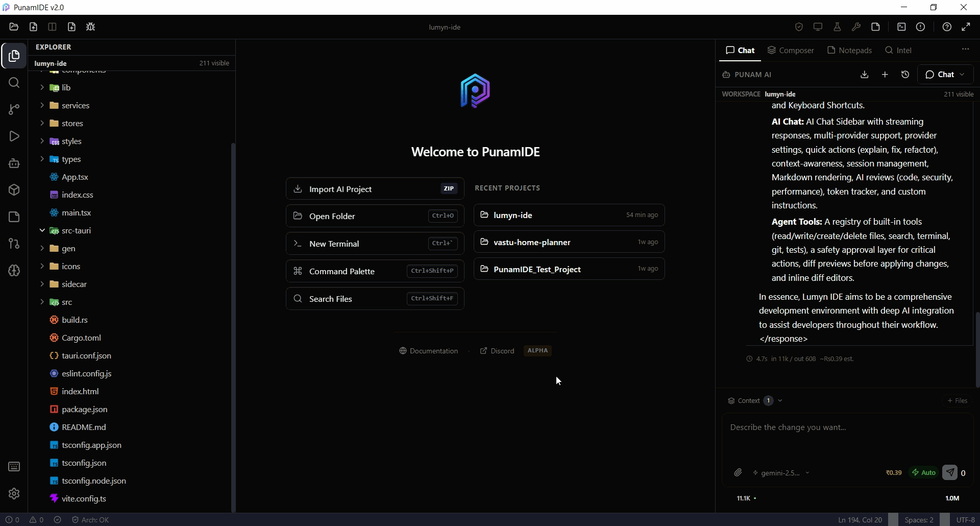
Task: Click Arch: OK in status bar
Action: [x=90, y=520]
